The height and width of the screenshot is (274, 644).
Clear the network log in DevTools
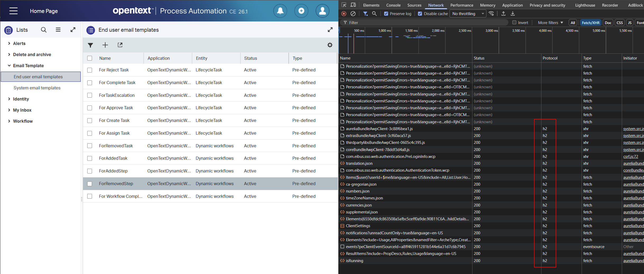coord(353,14)
